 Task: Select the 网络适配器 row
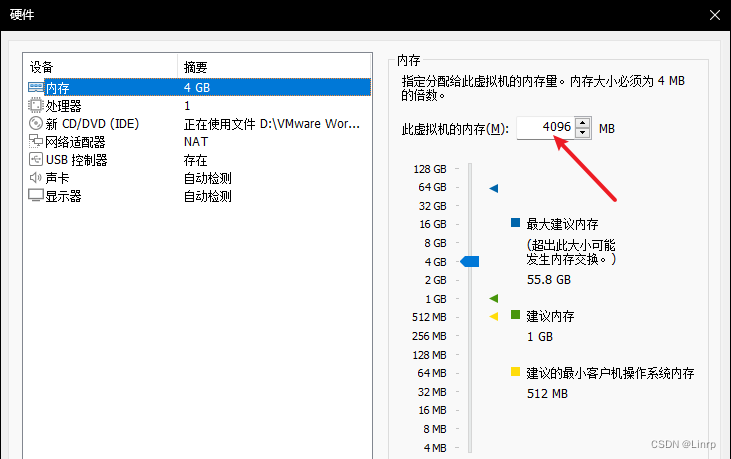199,142
